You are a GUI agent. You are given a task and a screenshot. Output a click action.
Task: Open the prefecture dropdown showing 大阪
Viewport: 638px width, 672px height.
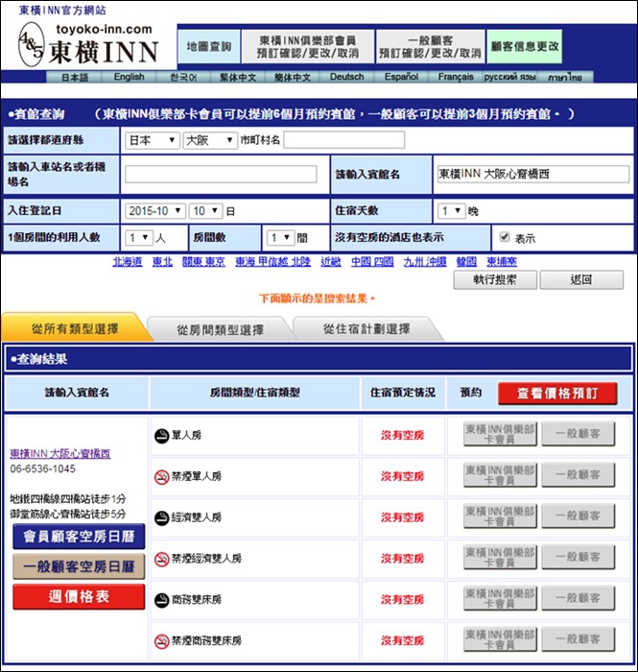[x=210, y=140]
